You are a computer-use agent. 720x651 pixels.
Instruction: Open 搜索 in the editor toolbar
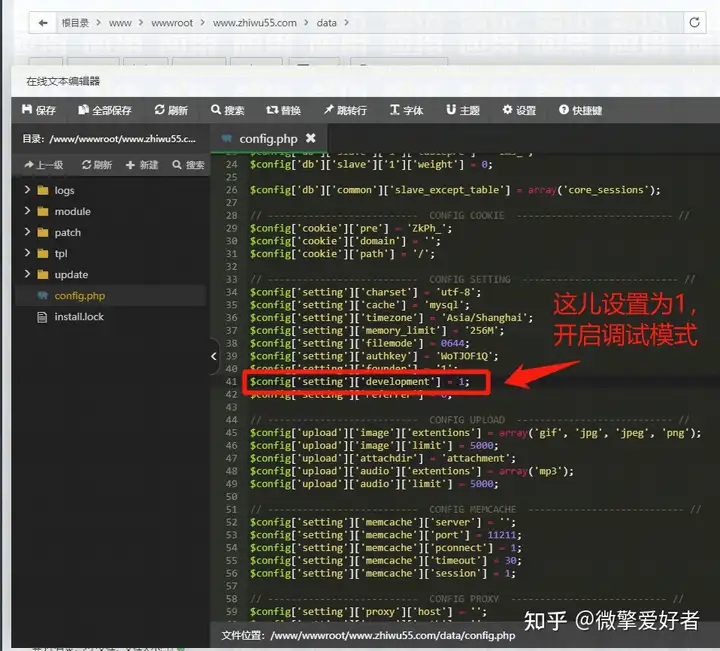click(x=228, y=110)
